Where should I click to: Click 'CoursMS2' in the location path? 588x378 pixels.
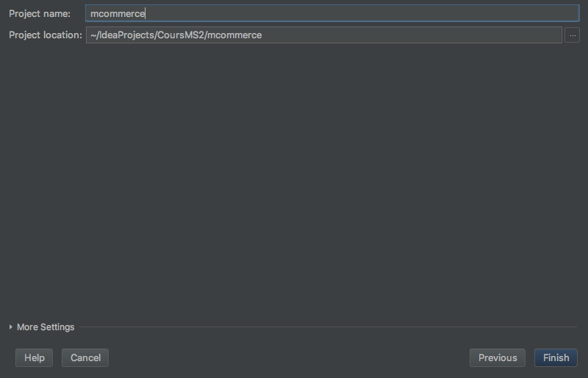click(181, 35)
